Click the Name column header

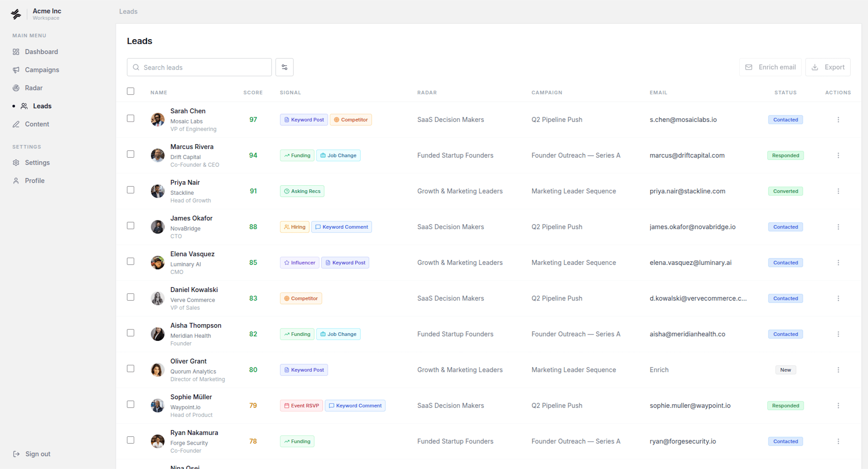(158, 92)
